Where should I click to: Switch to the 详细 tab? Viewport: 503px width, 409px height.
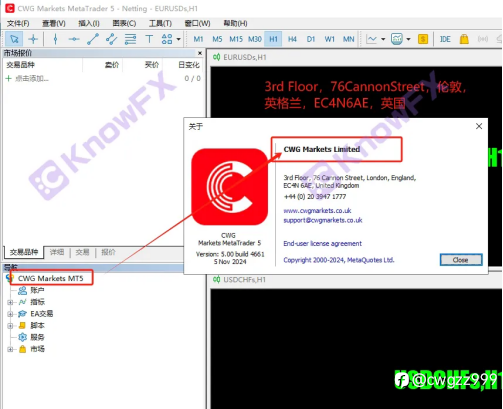57,252
